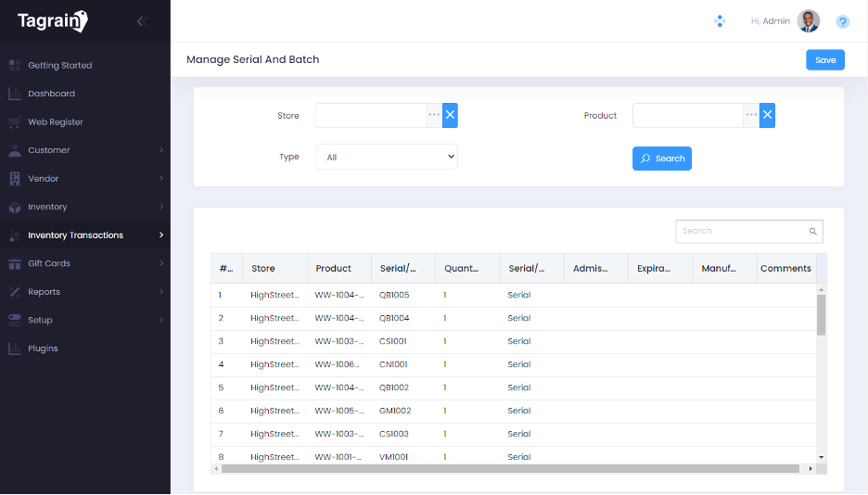Open Product lookup ellipsis button
The image size is (868, 495).
[x=751, y=116]
